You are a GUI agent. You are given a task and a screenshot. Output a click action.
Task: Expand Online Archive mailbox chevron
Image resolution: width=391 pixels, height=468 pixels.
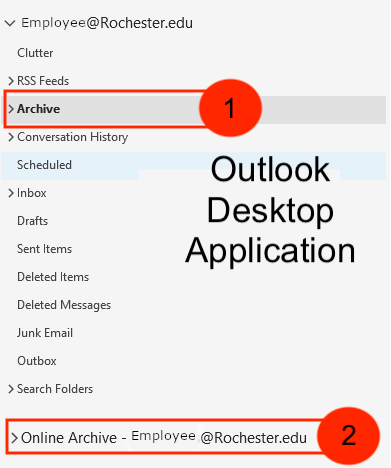pos(14,438)
